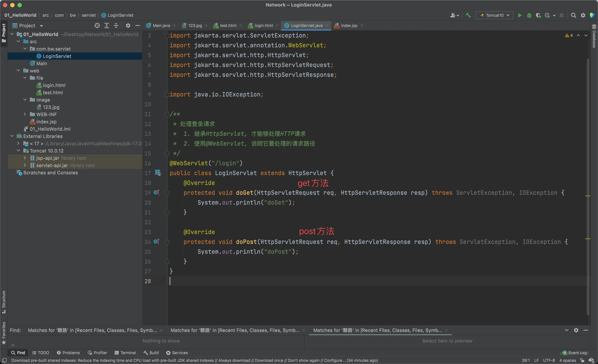Open the TODO tool window
This screenshot has height=364, width=598.
41,353
